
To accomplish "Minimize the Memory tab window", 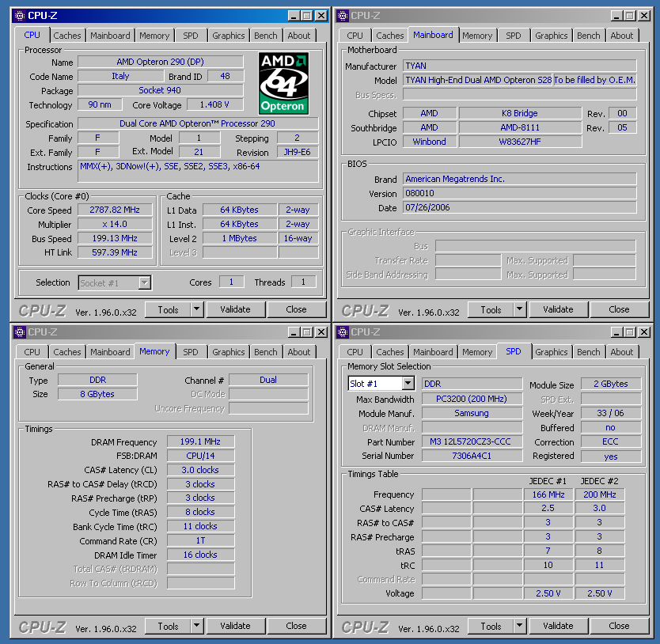I will (294, 332).
